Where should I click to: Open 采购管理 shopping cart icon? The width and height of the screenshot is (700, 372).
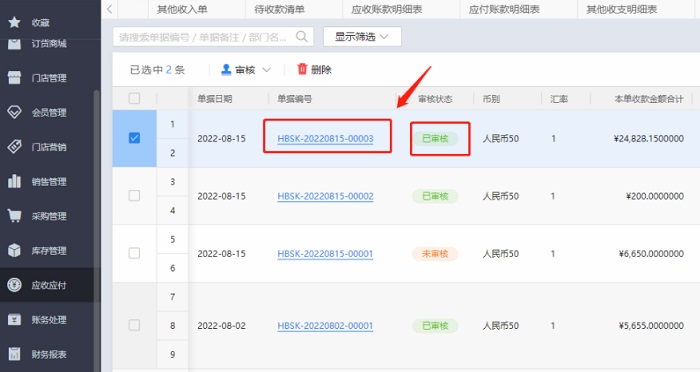14,216
